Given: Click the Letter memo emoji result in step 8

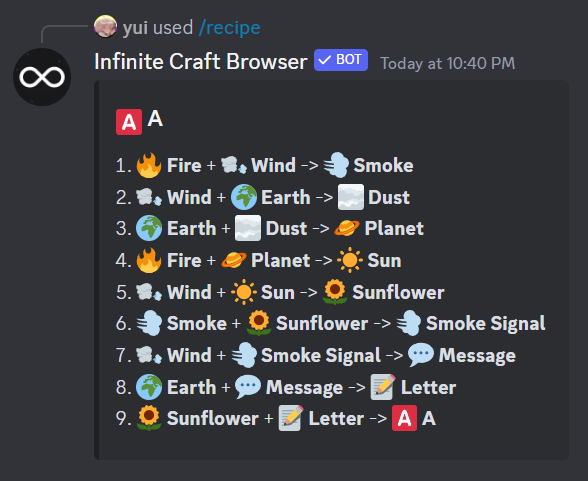Looking at the screenshot, I should click(x=383, y=387).
